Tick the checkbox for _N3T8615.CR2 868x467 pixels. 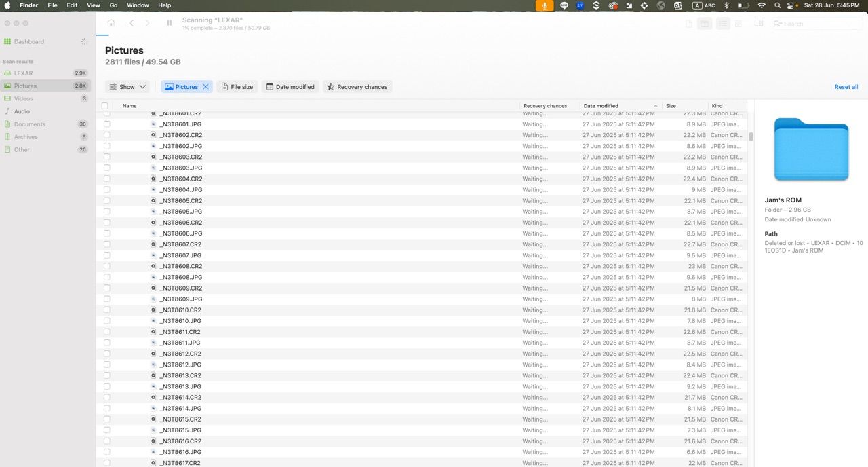106,419
